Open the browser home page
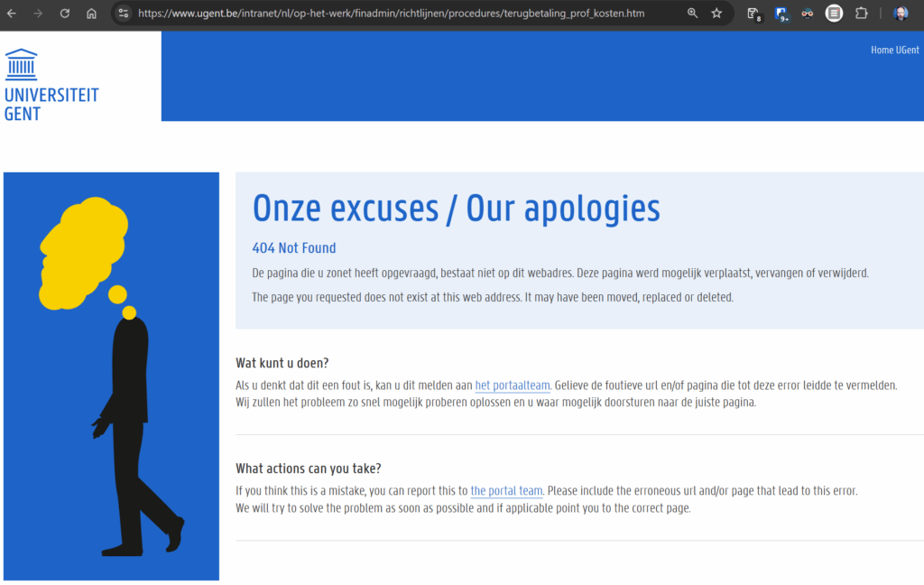The width and height of the screenshot is (924, 585). 91,13
